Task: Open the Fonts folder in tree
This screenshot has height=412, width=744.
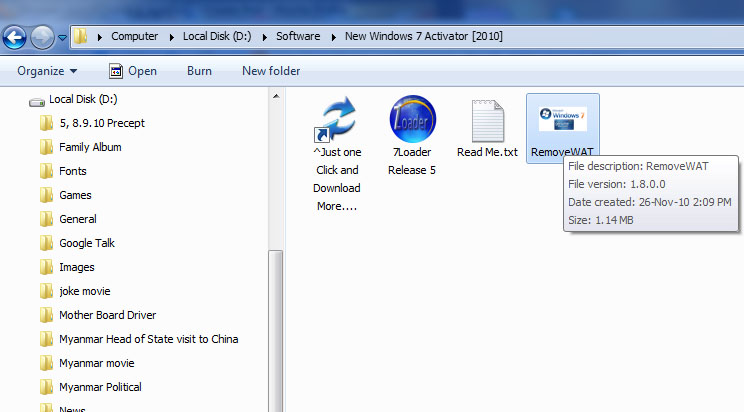Action: 73,171
